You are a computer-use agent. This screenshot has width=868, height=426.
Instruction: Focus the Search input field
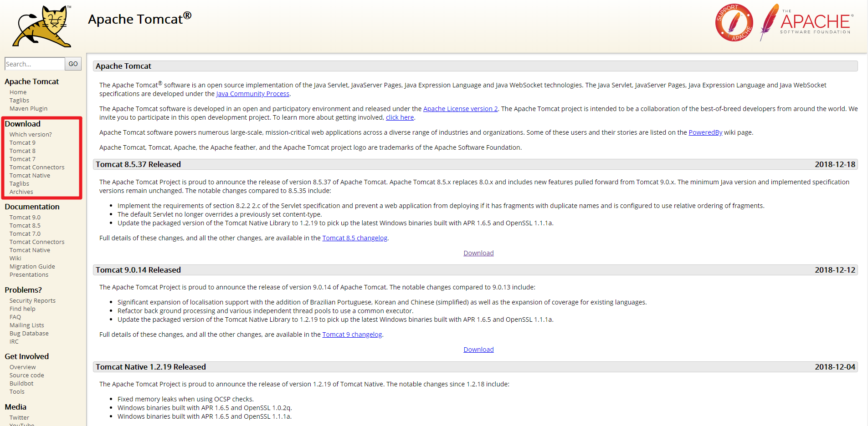[35, 64]
